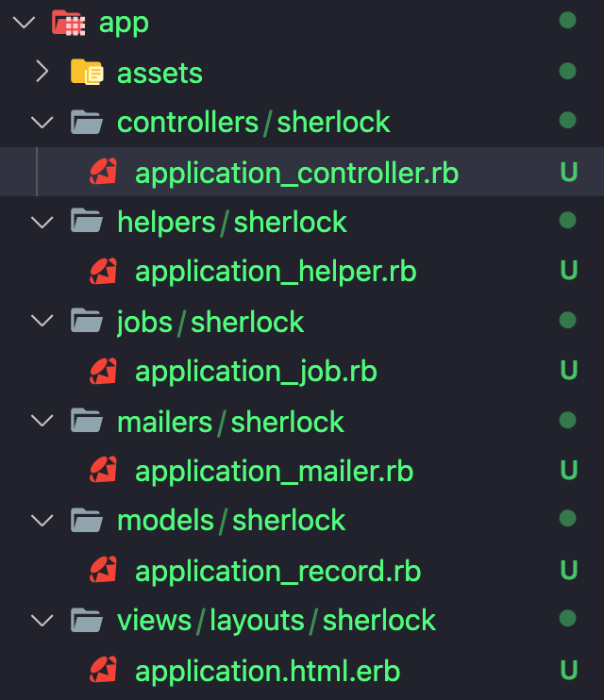Expand the assets folder chevron
Image resolution: width=604 pixels, height=700 pixels.
[x=42, y=72]
